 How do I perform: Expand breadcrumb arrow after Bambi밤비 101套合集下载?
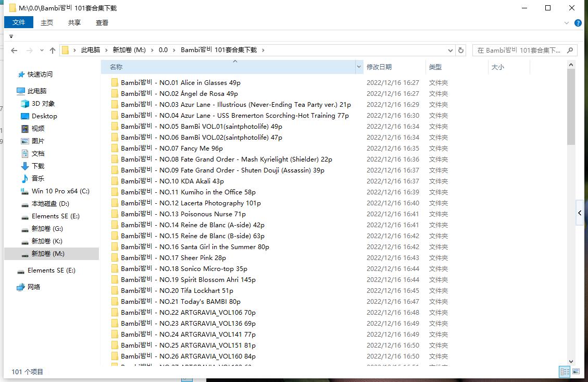pos(263,50)
